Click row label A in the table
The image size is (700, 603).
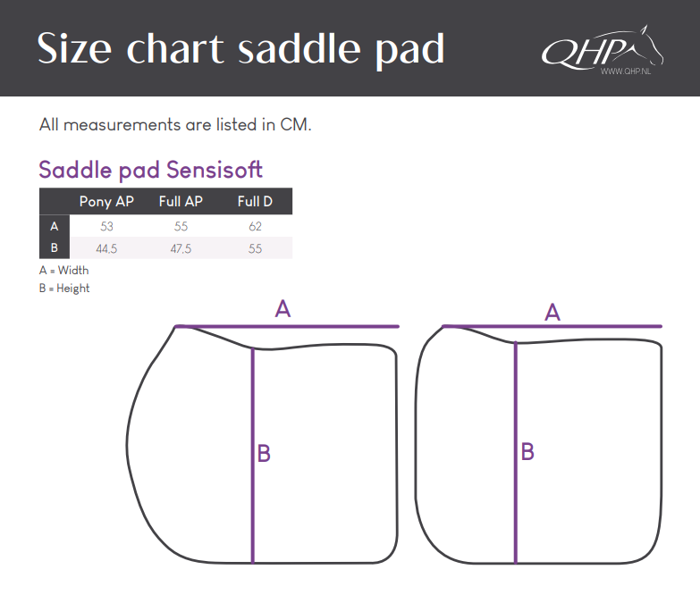(x=55, y=226)
